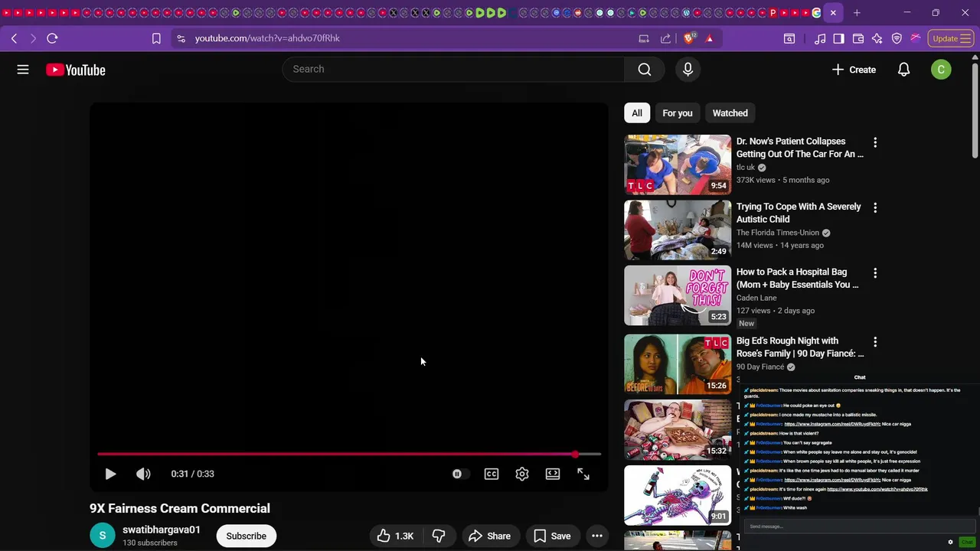Open the Caden Lane channel link

pyautogui.click(x=756, y=298)
